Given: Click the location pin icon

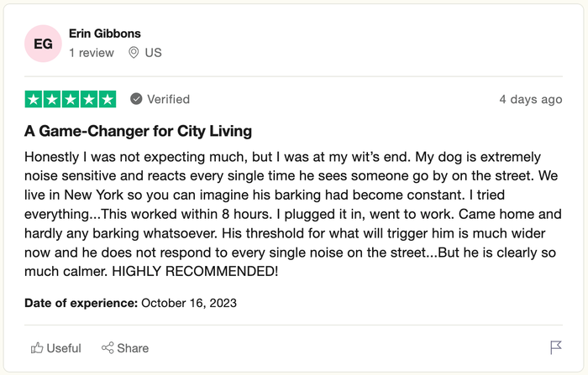Looking at the screenshot, I should [134, 53].
